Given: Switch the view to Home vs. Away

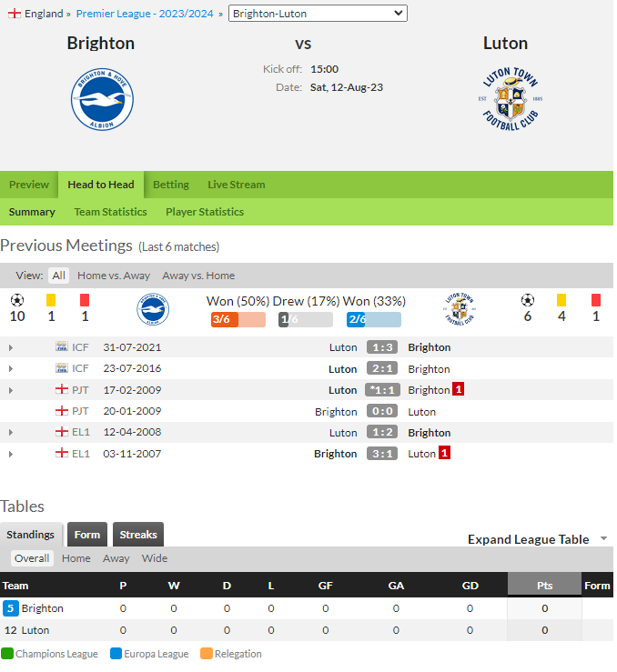Looking at the screenshot, I should [x=114, y=276].
